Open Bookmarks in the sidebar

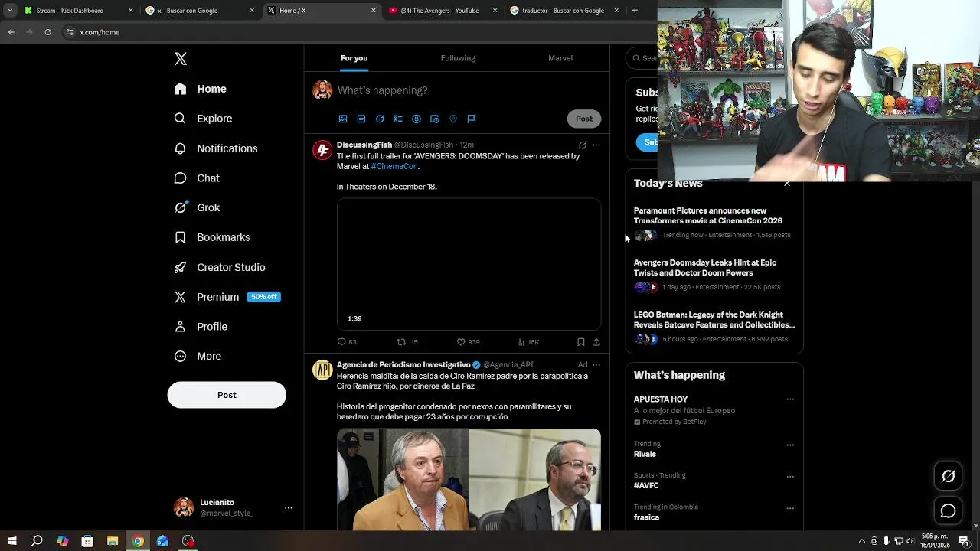[x=212, y=237]
